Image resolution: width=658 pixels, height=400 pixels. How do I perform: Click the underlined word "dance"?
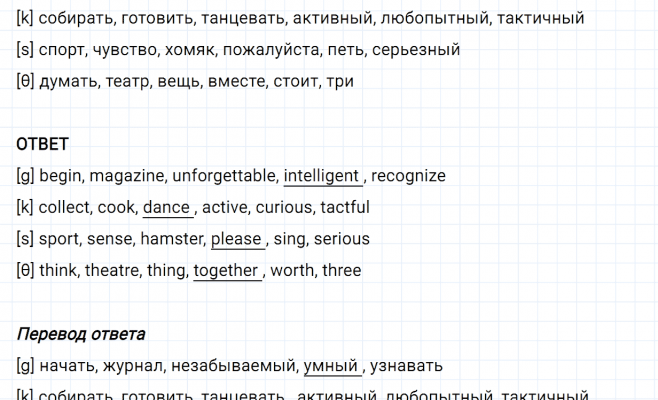[166, 208]
